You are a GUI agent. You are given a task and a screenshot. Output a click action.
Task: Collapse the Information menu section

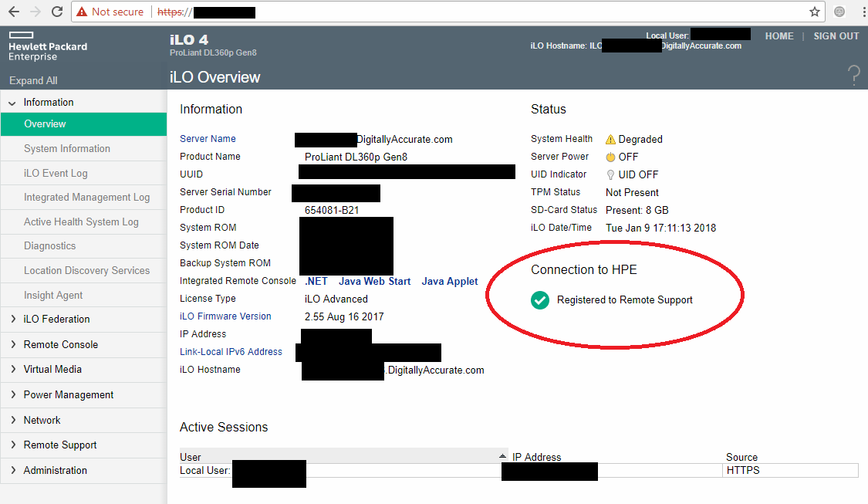click(12, 103)
